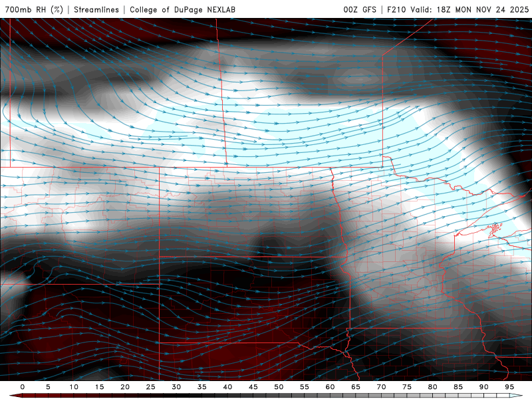Click the '50' value on color scale

pyautogui.click(x=279, y=387)
